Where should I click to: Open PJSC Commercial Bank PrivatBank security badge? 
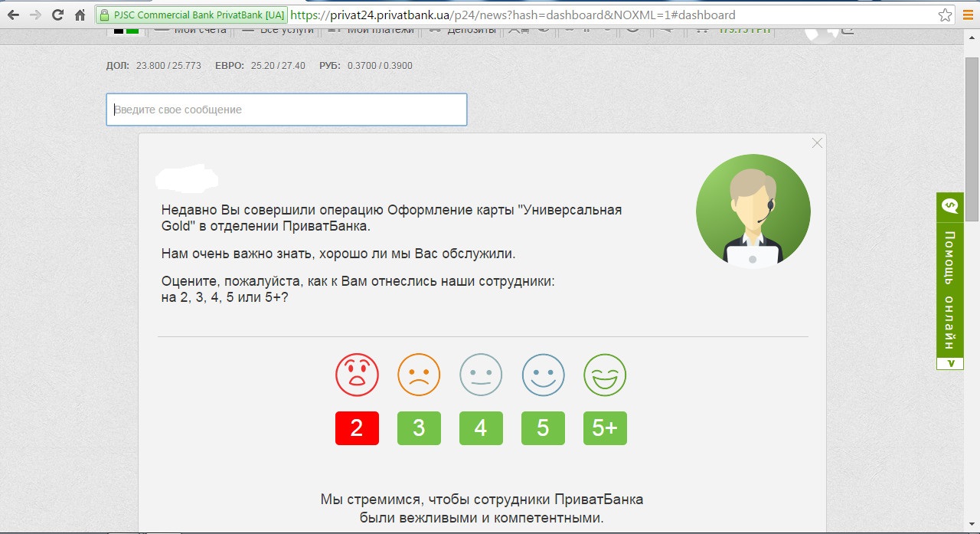[x=192, y=15]
